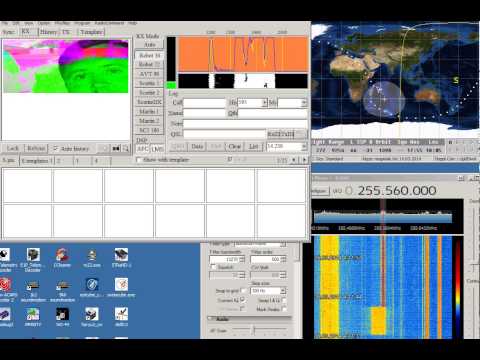Click the List log button
Image resolution: width=480 pixels, height=360 pixels.
(254, 146)
